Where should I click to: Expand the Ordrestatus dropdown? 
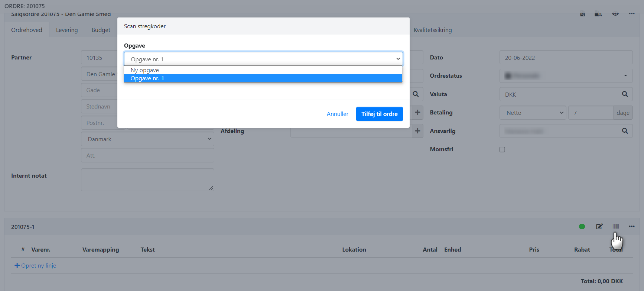[566, 76]
